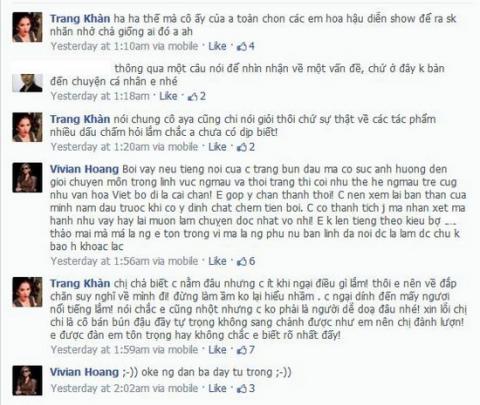Like Vivian Hoang's 2:02am comment
The width and height of the screenshot is (480, 405).
click(217, 388)
